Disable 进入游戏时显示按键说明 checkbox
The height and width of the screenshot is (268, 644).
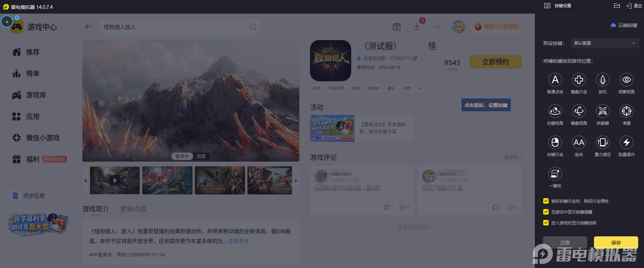(x=546, y=223)
